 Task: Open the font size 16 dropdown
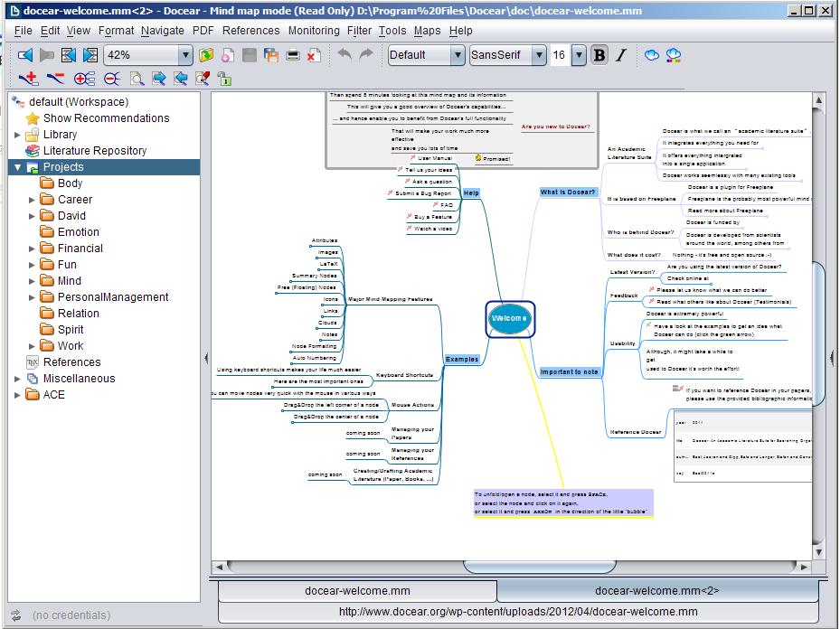tap(579, 55)
